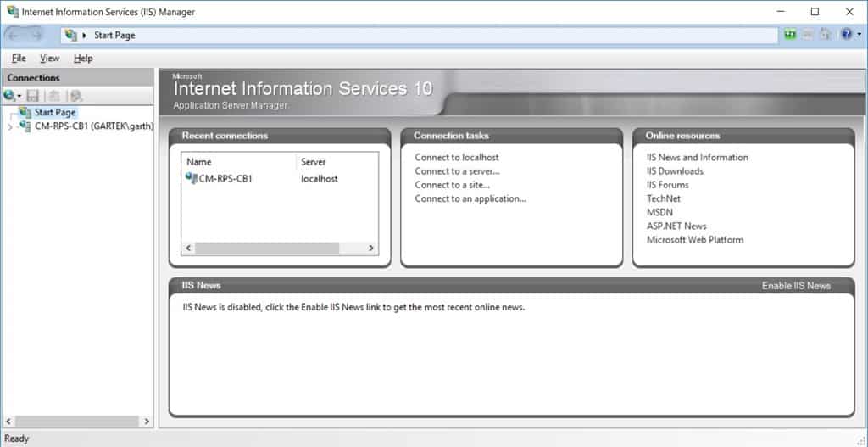Click Recent connections horizontal scrollbar thumb
The height and width of the screenshot is (447, 868).
(x=267, y=249)
